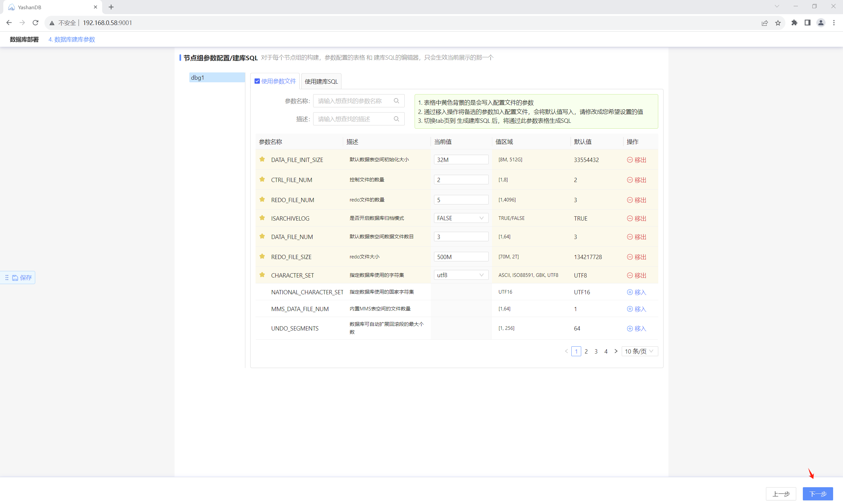Click the description search magnifier icon
Screen dimensions: 843x504
tap(396, 119)
